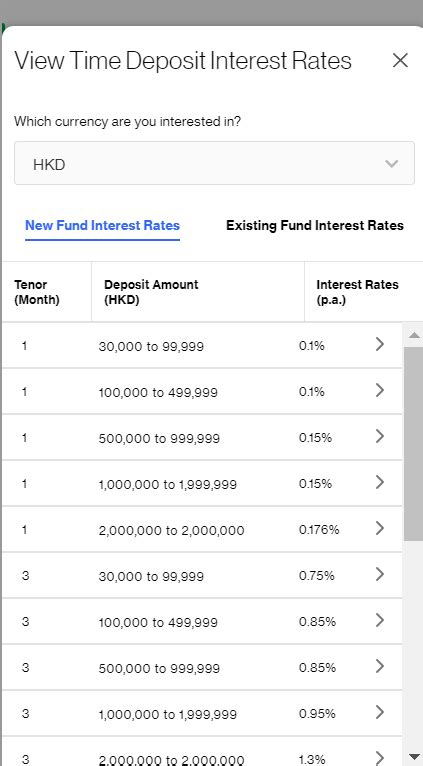Open chevron for 1-month 30,000 to 99,999 row
This screenshot has width=423, height=766.
coord(380,345)
